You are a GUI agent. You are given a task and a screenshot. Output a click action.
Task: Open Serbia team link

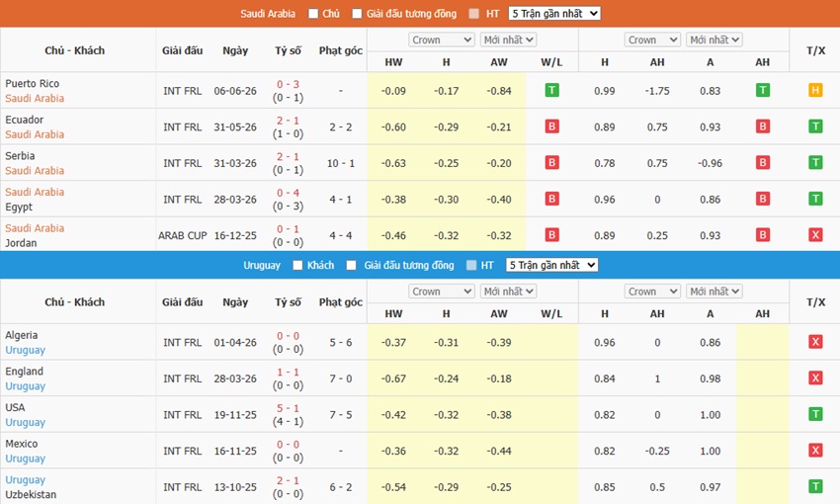tap(20, 156)
